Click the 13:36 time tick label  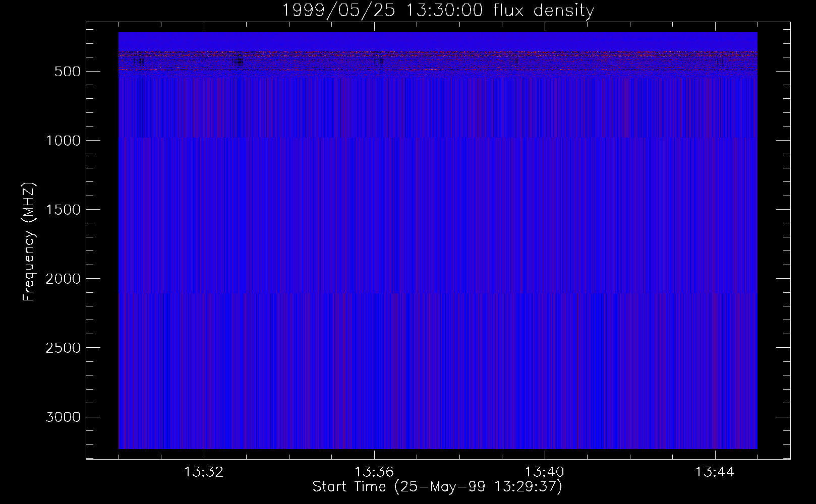pyautogui.click(x=374, y=472)
